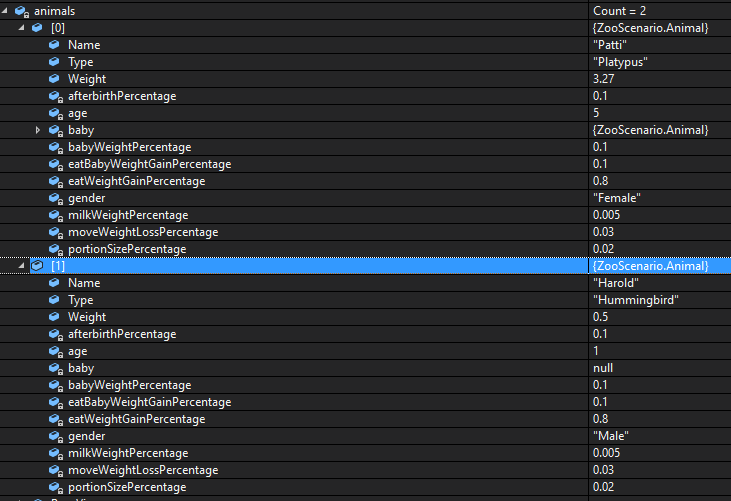
Task: Click Patti's milkWeightPercentage value 0.005
Action: click(606, 215)
